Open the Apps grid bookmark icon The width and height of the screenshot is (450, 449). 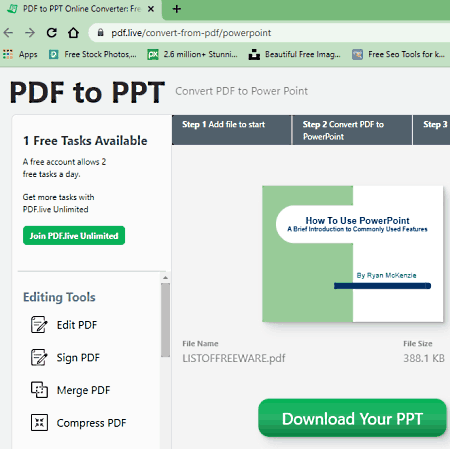pos(8,54)
